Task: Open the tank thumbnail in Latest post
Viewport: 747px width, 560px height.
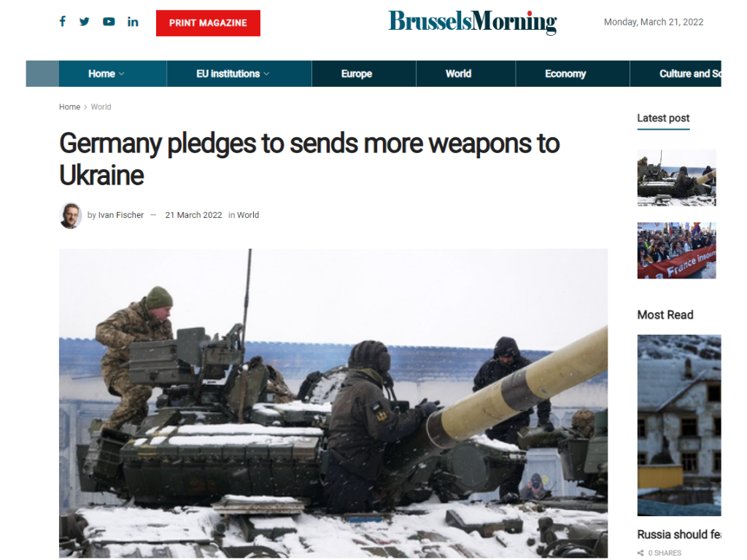Action: click(676, 178)
